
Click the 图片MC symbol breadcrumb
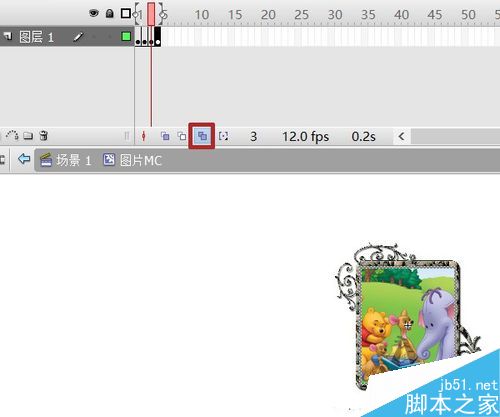[x=141, y=161]
